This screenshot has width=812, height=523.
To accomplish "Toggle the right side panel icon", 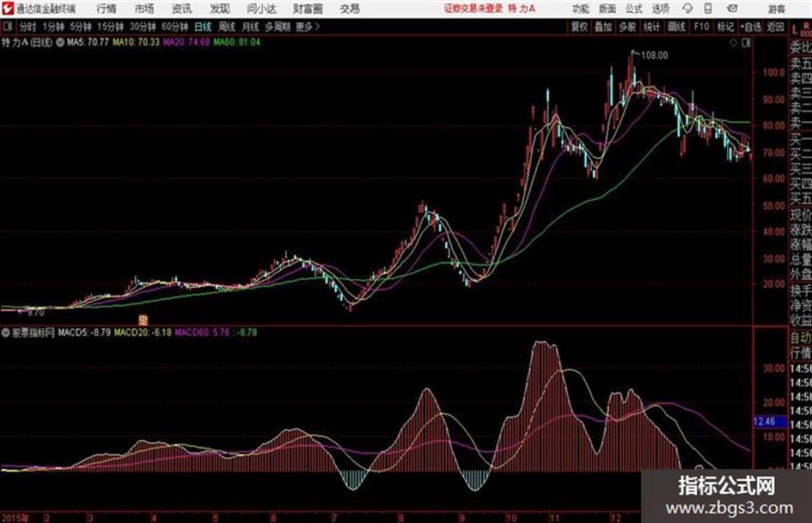I will pos(746,43).
